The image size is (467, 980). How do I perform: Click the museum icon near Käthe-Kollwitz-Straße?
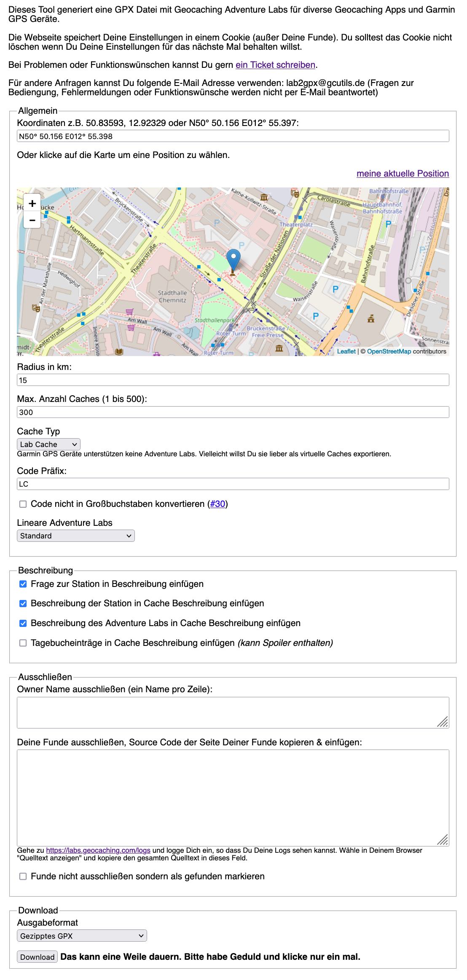264,197
